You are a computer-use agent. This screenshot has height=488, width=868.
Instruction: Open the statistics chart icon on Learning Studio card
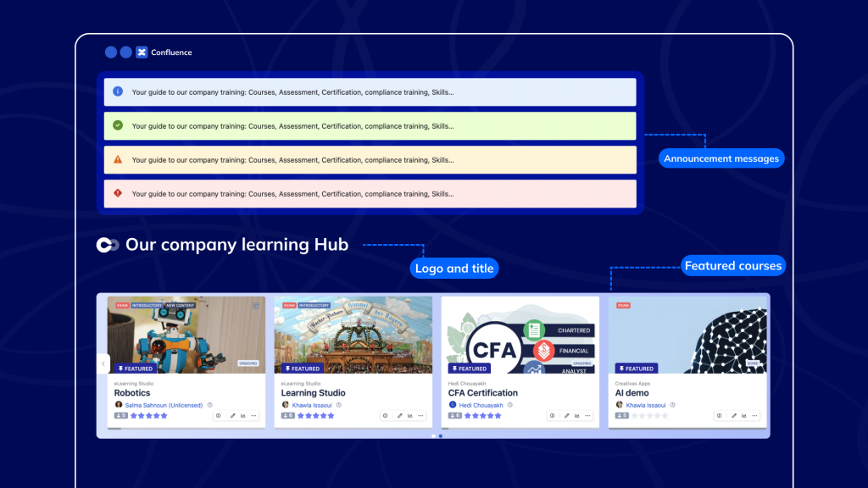click(409, 416)
